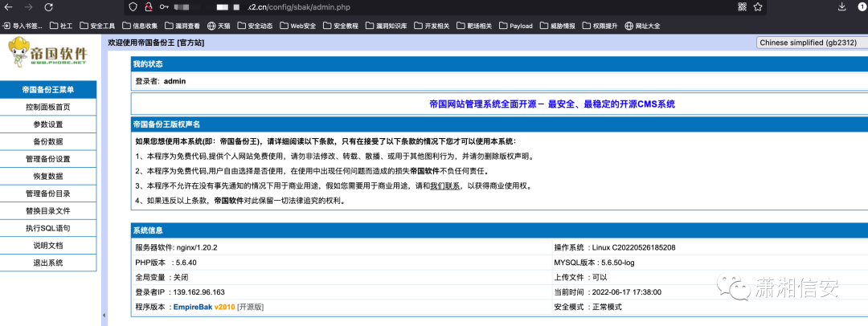Open the tracking protection shield icon

pyautogui.click(x=133, y=7)
